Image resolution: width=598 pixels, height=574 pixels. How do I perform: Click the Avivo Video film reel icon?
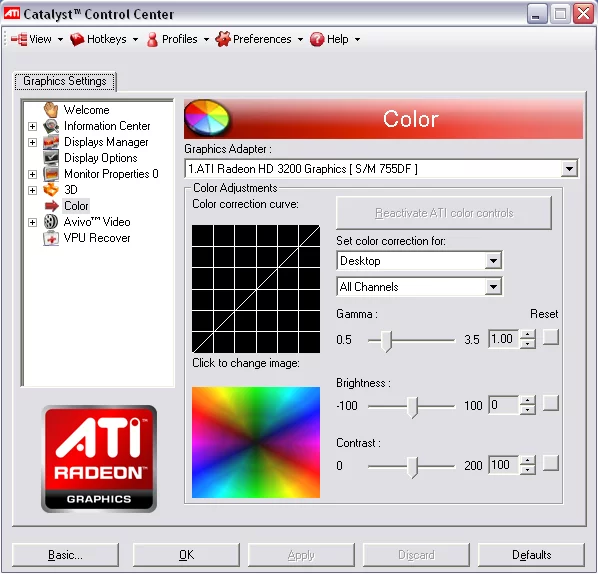point(51,222)
